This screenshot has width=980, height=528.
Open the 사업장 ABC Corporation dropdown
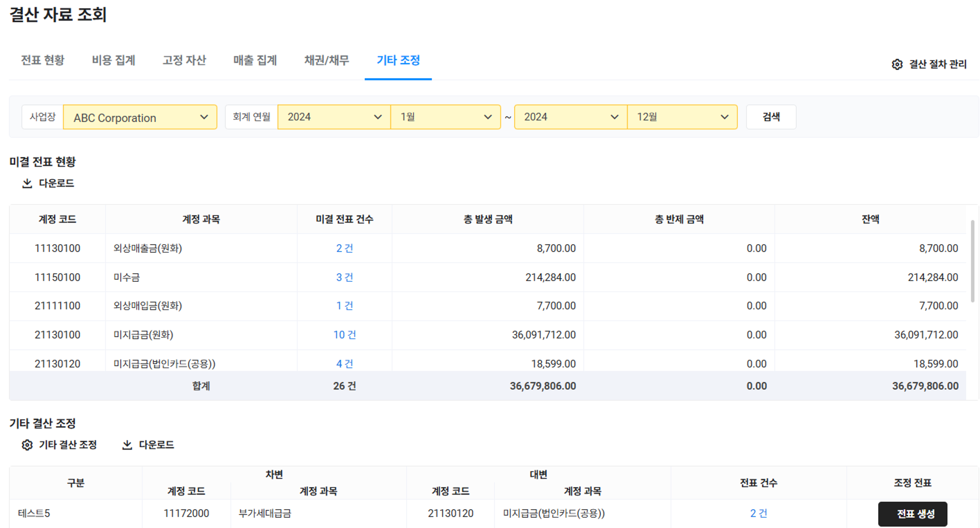(x=140, y=117)
